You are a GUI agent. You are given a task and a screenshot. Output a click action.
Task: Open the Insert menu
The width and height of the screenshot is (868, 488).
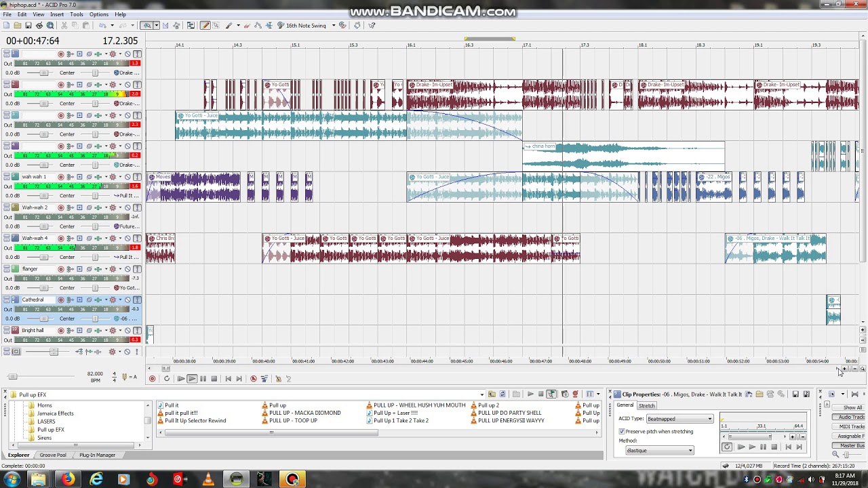57,14
